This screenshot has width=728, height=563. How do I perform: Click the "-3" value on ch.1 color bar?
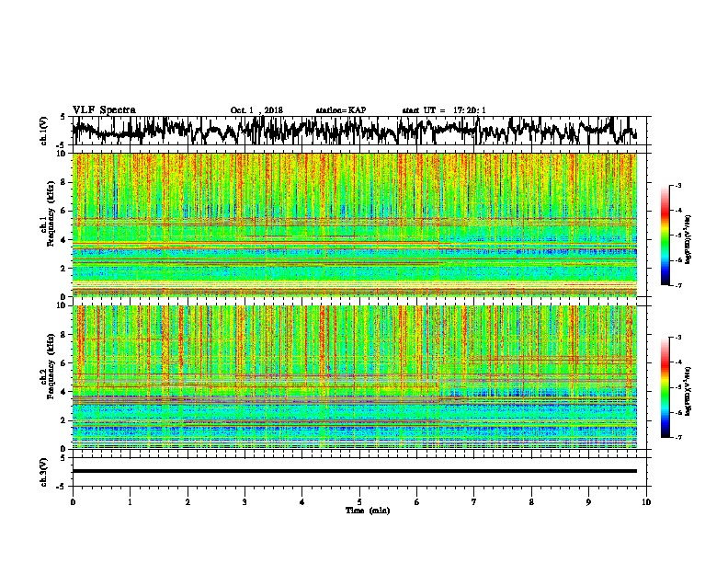677,185
